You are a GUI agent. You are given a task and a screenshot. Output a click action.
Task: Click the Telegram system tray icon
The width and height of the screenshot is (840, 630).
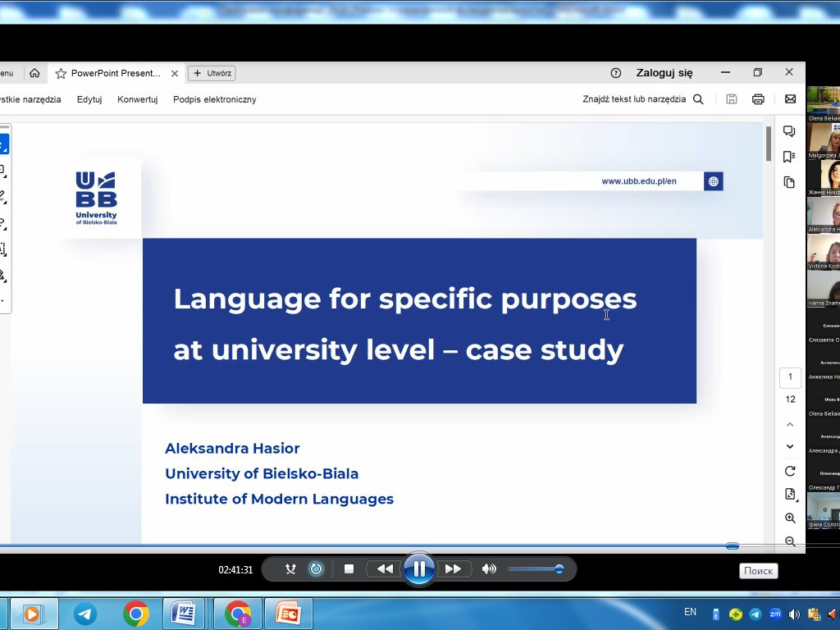click(756, 614)
